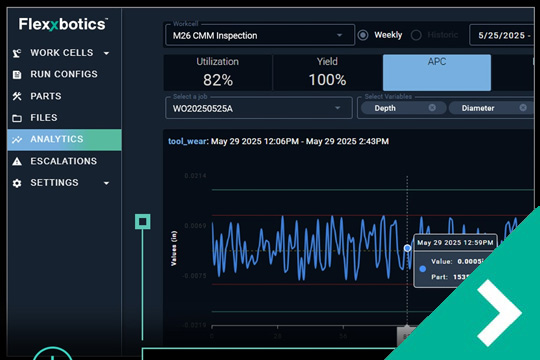Remove the Depth variable chip
Image resolution: width=540 pixels, height=360 pixels.
[x=432, y=108]
